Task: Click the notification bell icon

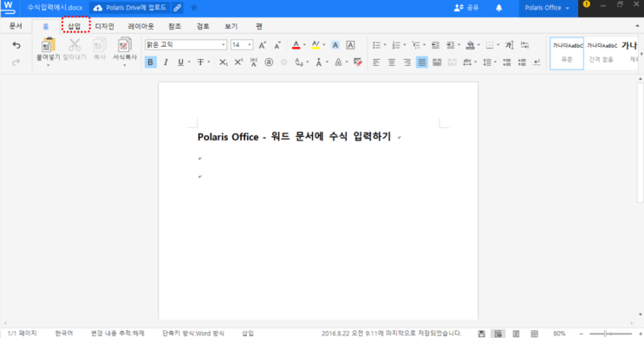Action: tap(498, 8)
